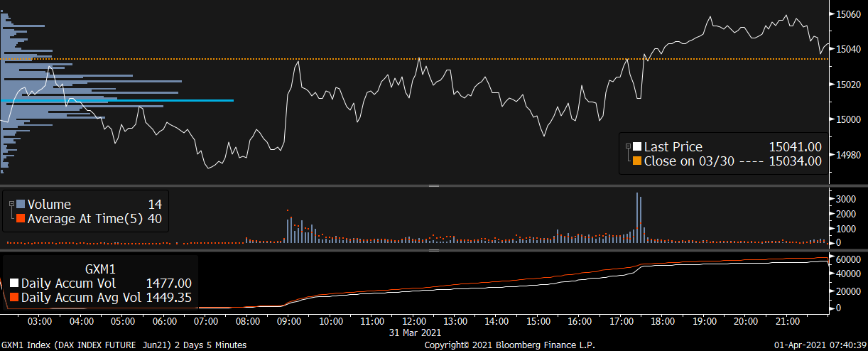The height and width of the screenshot is (351, 868).
Task: Click the divider grip between volume and accumulated panels
Action: 434,249
